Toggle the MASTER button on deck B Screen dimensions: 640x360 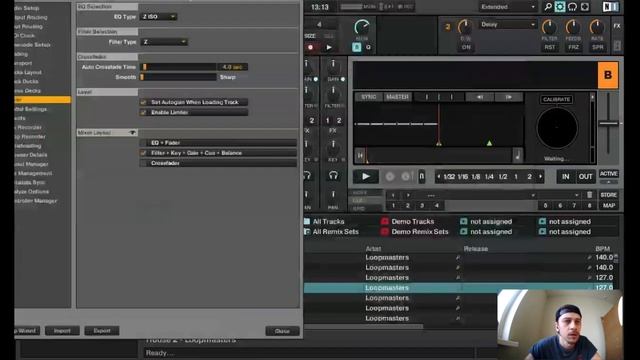pos(398,97)
